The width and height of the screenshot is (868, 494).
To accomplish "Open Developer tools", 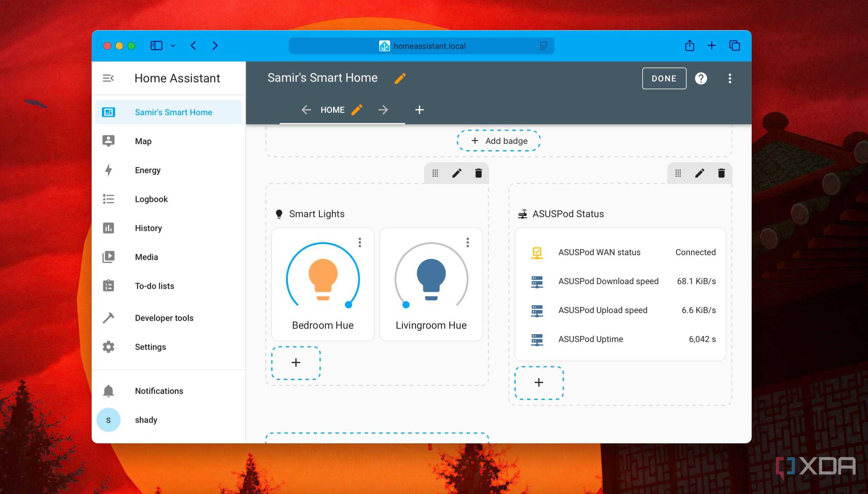I will pyautogui.click(x=169, y=318).
